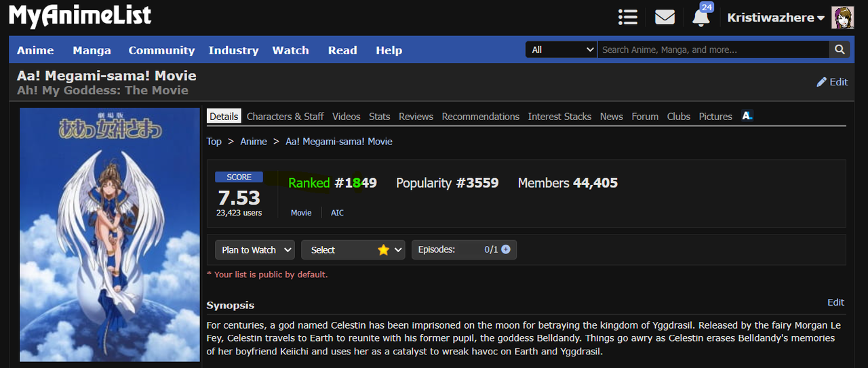Switch to the News tab

click(612, 117)
